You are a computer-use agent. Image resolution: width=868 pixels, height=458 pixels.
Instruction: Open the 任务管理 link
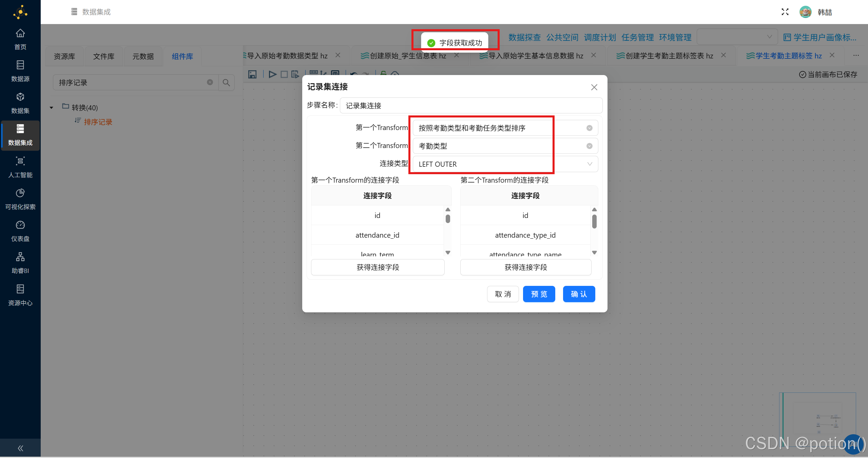point(637,37)
